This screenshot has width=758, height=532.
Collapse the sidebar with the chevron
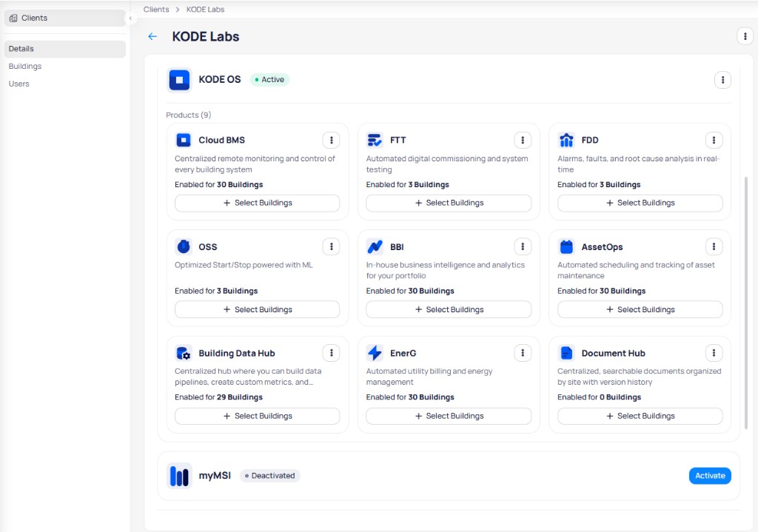point(130,18)
